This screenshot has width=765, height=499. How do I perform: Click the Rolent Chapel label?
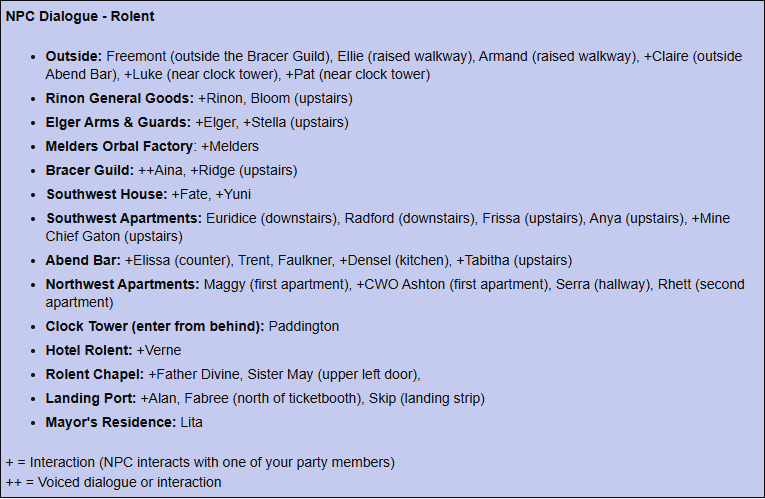tap(95, 374)
